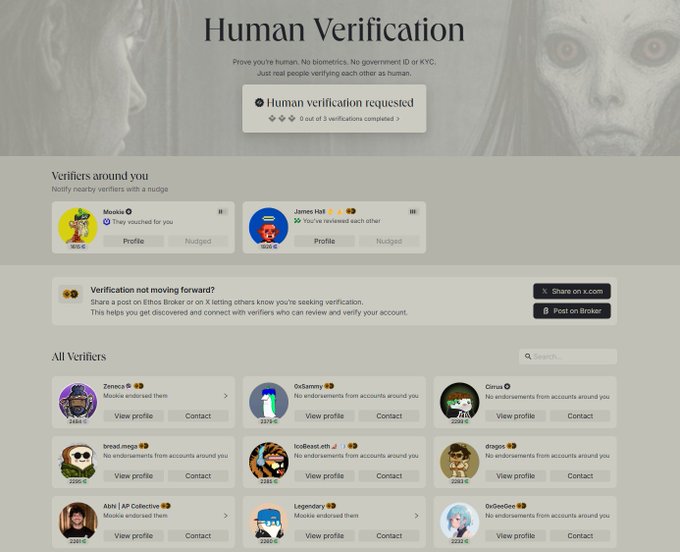Contact IcoBeast.eth
The height and width of the screenshot is (552, 680).
[x=389, y=476]
